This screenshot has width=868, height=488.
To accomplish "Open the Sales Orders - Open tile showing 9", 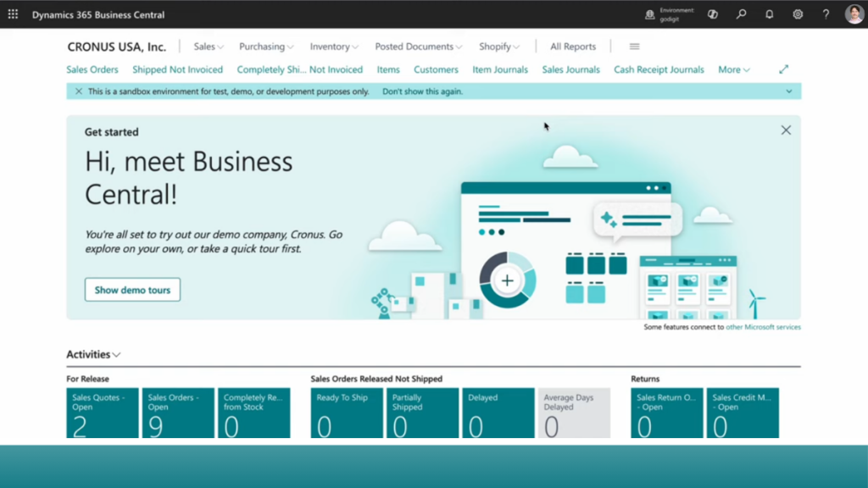I will pyautogui.click(x=177, y=413).
